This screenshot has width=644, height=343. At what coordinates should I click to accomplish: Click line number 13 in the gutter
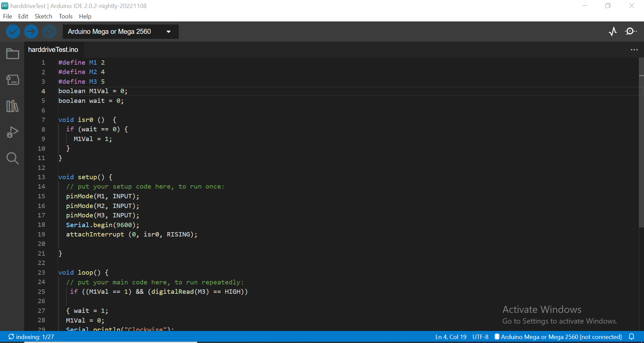click(x=41, y=177)
